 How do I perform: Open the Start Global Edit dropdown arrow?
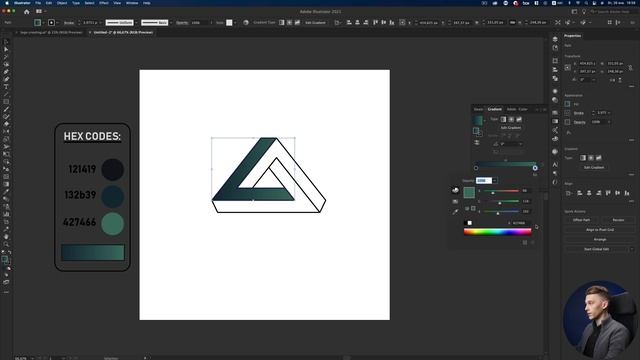[x=632, y=249]
